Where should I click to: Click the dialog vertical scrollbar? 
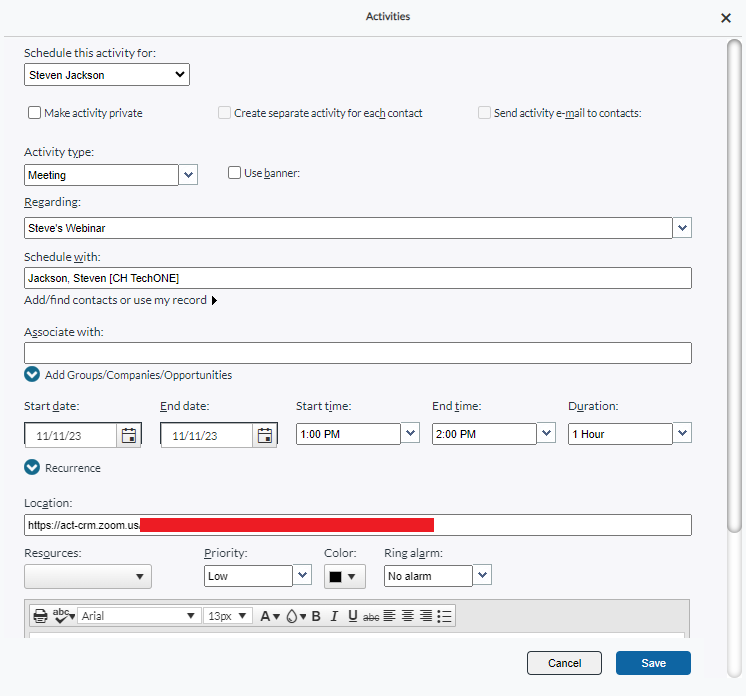click(x=735, y=285)
